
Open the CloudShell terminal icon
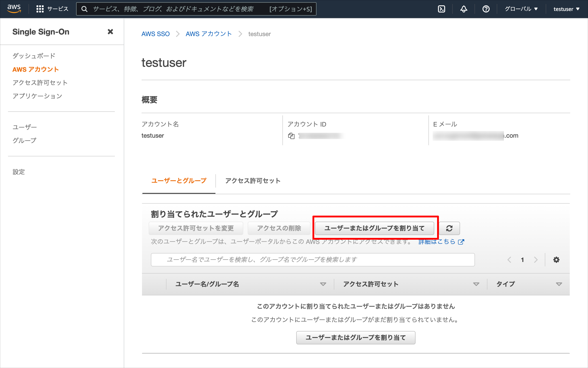(441, 9)
